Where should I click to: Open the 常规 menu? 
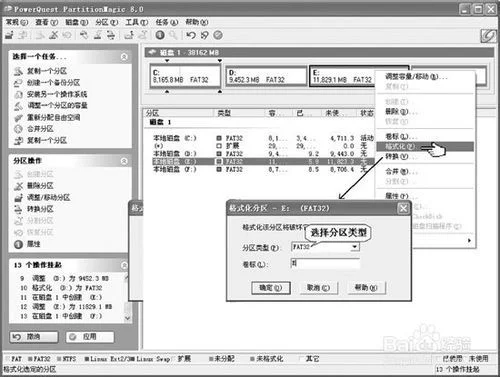pos(17,22)
